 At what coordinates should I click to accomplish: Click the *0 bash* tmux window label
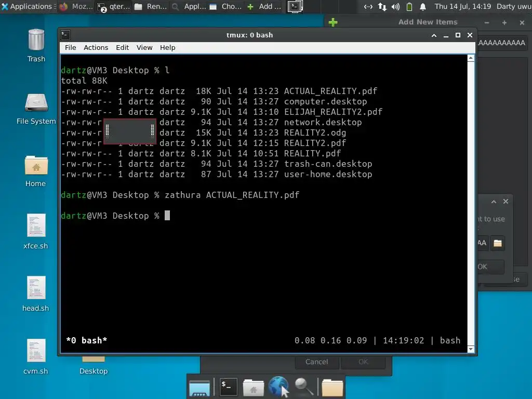click(87, 340)
